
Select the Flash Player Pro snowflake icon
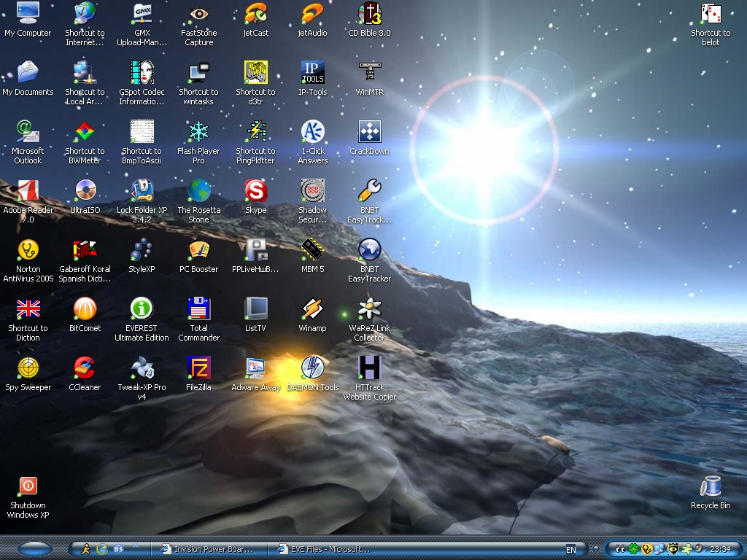coord(198,131)
